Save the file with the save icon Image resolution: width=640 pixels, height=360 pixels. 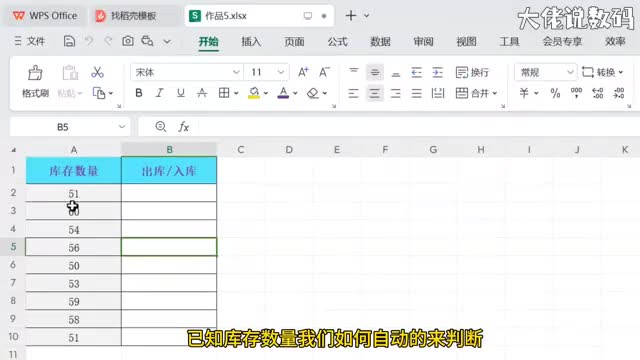pos(69,41)
